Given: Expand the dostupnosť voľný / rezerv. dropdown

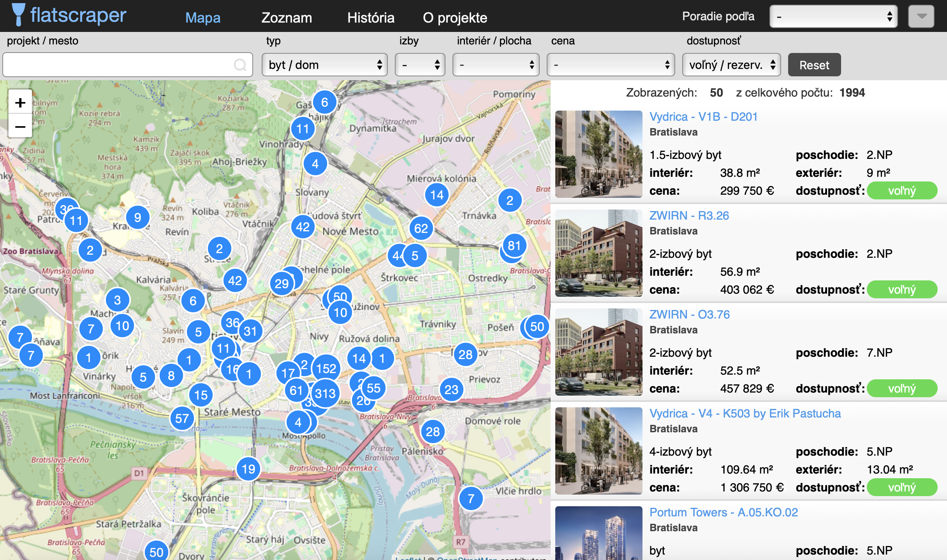Looking at the screenshot, I should (x=731, y=65).
